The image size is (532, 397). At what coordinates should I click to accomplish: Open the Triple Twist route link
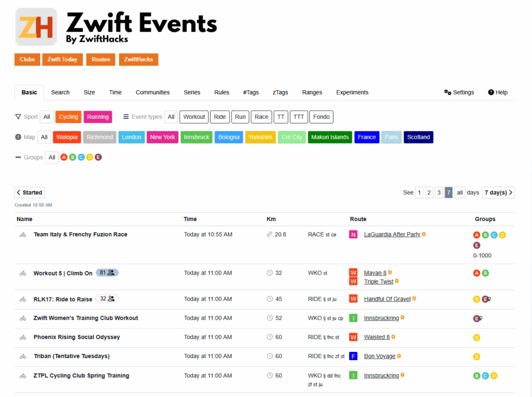click(379, 281)
